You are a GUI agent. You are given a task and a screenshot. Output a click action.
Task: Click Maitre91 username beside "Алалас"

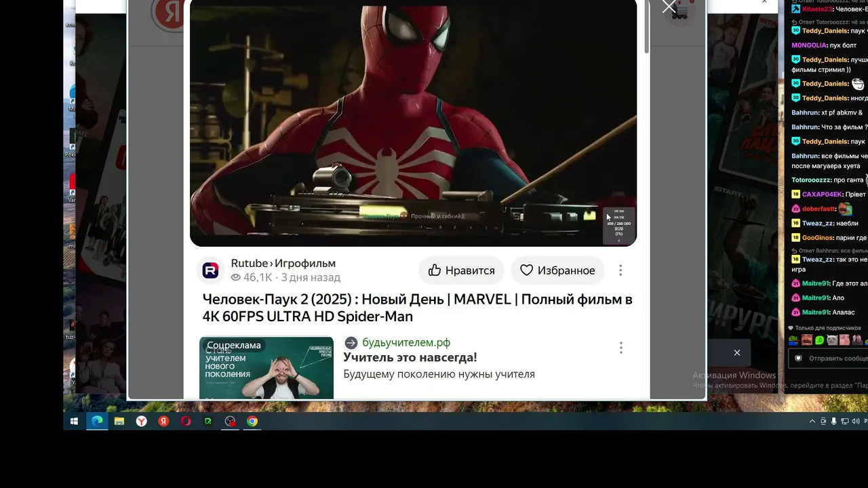(816, 312)
